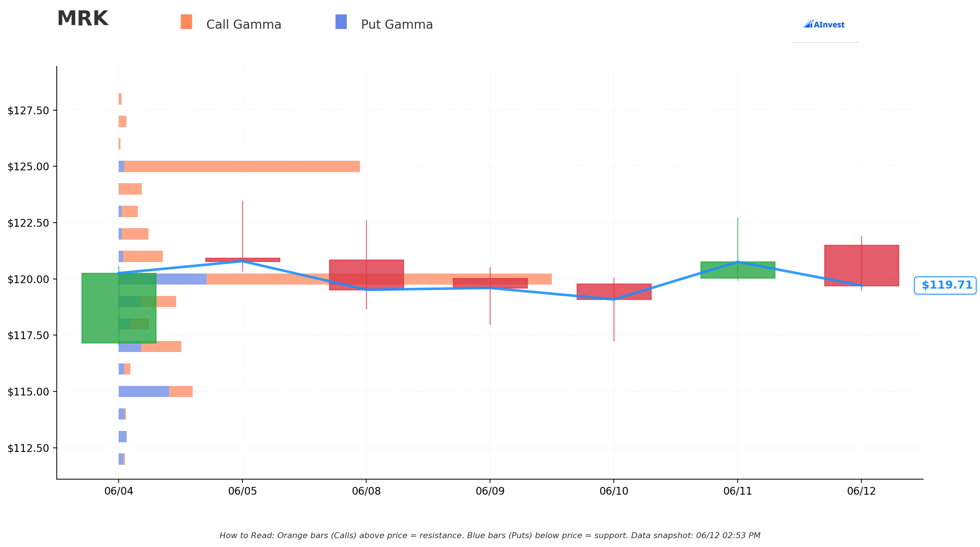Click the "Put Gamma" legend label

click(397, 25)
